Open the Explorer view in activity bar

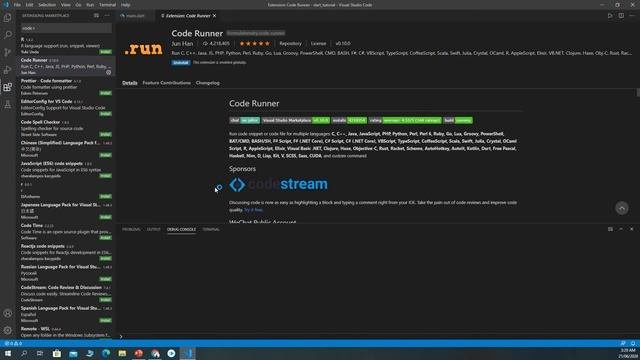click(x=7, y=18)
